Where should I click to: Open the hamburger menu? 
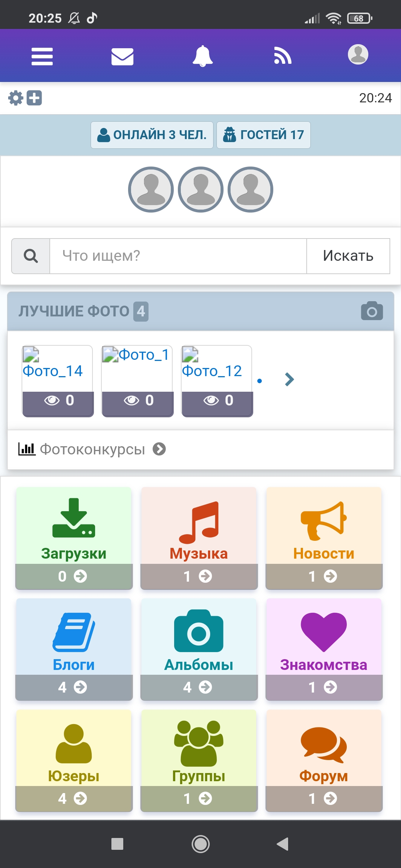42,56
